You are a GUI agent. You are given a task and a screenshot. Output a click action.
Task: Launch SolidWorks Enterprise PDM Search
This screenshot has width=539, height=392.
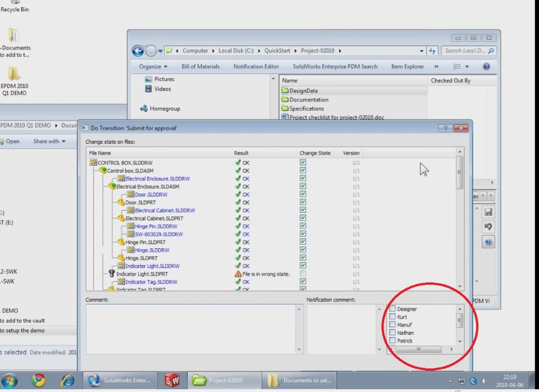pyautogui.click(x=335, y=67)
